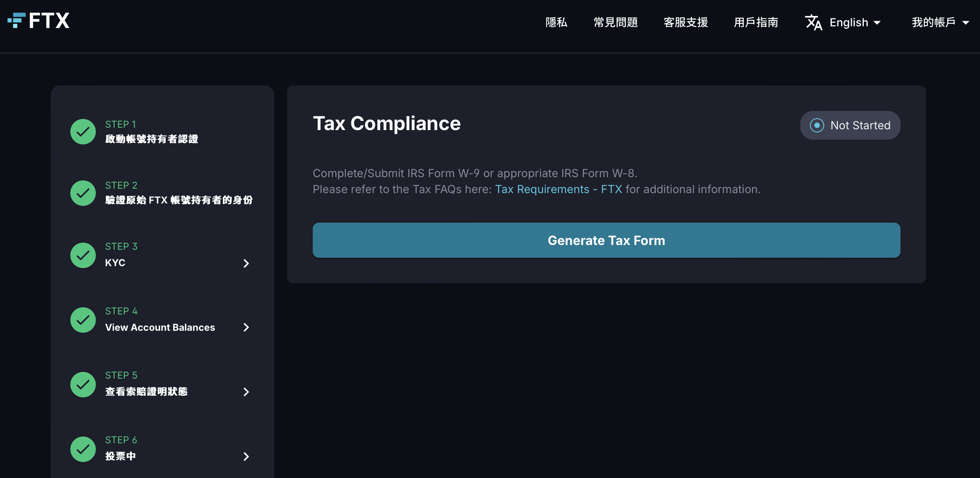This screenshot has width=980, height=478.
Task: Click Step 6 green checkmark icon
Action: (83, 449)
